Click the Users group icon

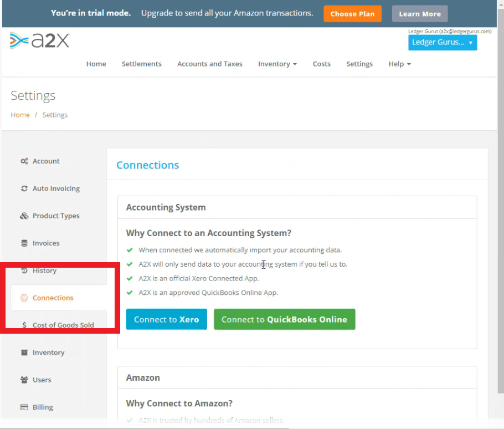[24, 380]
